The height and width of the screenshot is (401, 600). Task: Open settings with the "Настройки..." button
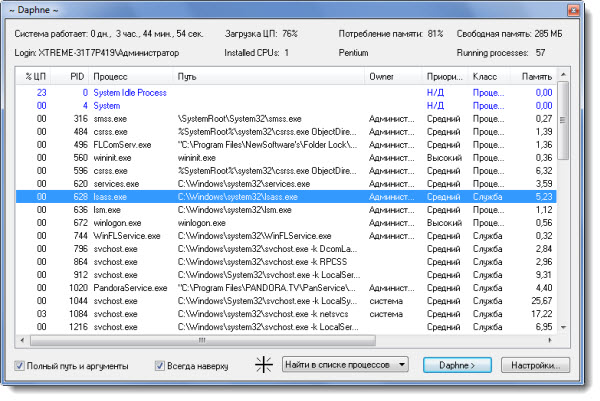[536, 365]
